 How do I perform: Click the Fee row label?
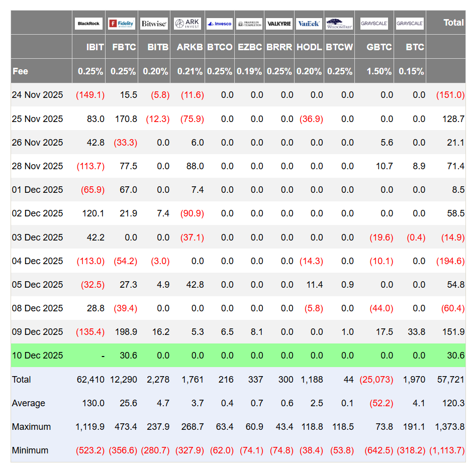coord(21,71)
